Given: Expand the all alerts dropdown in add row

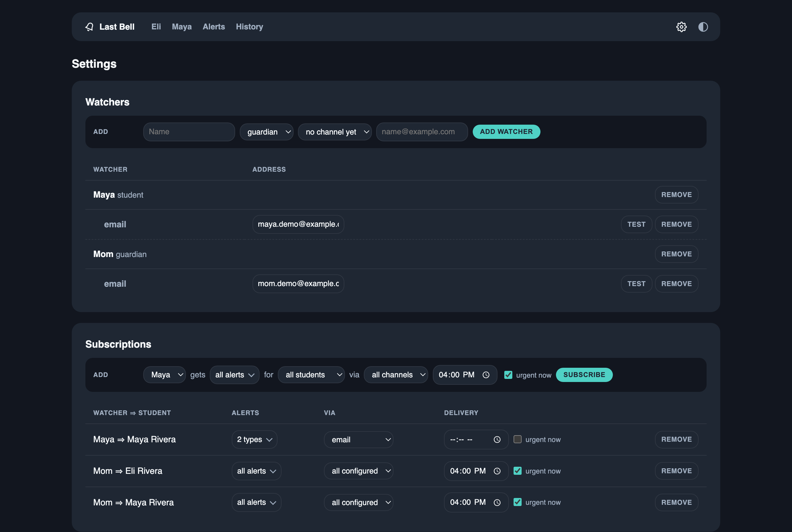Looking at the screenshot, I should (235, 375).
